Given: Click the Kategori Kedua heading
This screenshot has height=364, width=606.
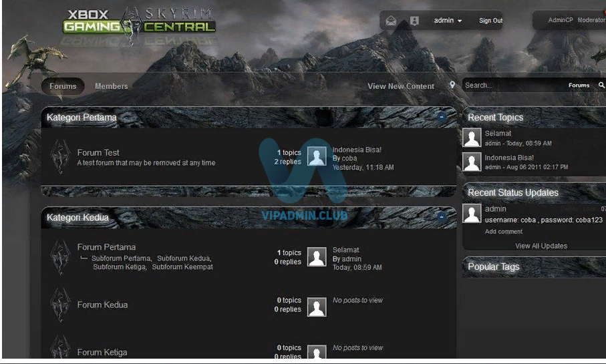Looking at the screenshot, I should tap(78, 217).
